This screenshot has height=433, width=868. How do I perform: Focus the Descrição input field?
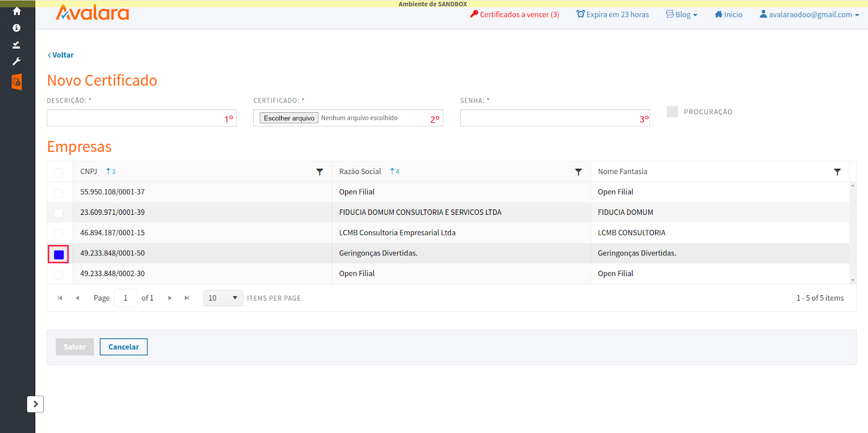click(142, 118)
